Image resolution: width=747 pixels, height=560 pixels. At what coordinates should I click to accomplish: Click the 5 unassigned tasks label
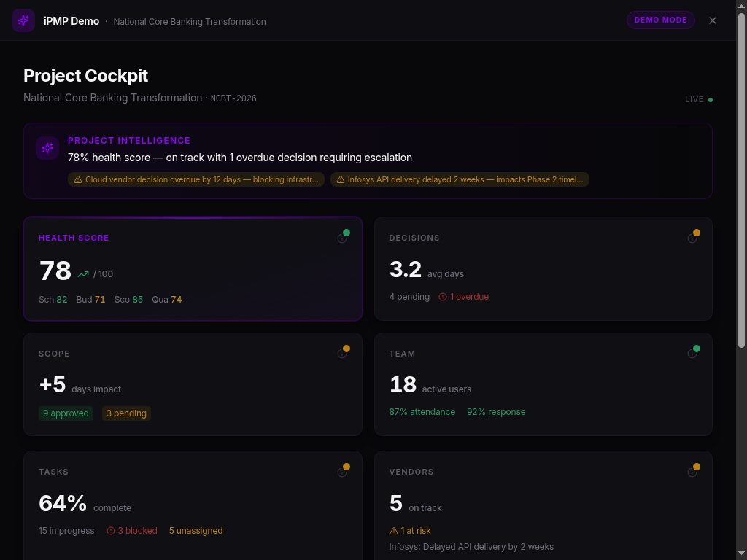coord(196,531)
